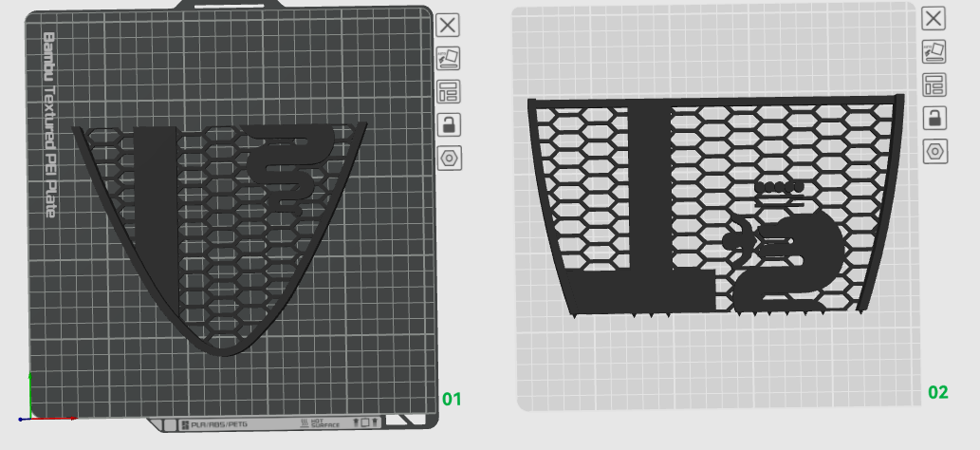Remove plate 01 with its X icon
Viewport: 980px width, 450px height.
[x=448, y=25]
